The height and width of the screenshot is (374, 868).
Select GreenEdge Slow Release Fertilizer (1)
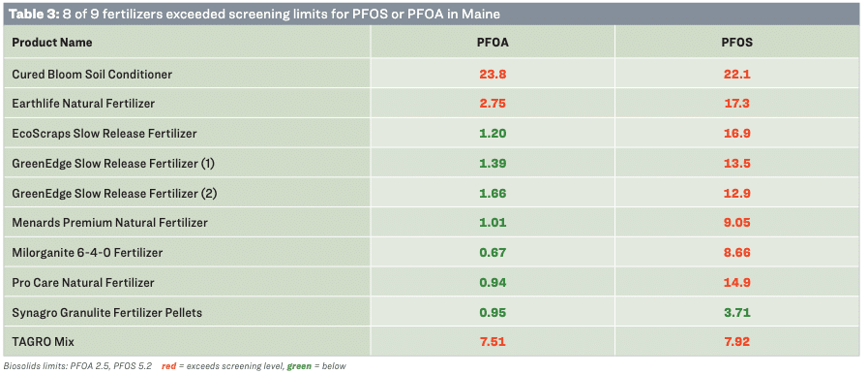pos(113,164)
